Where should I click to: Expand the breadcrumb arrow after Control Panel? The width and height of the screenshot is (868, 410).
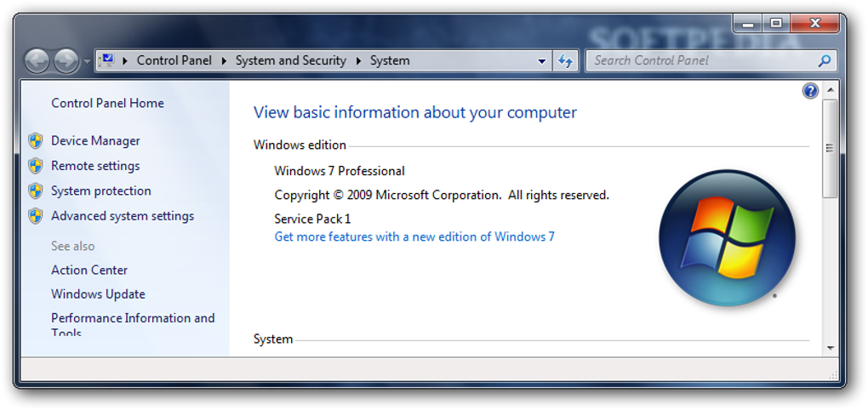click(x=225, y=60)
